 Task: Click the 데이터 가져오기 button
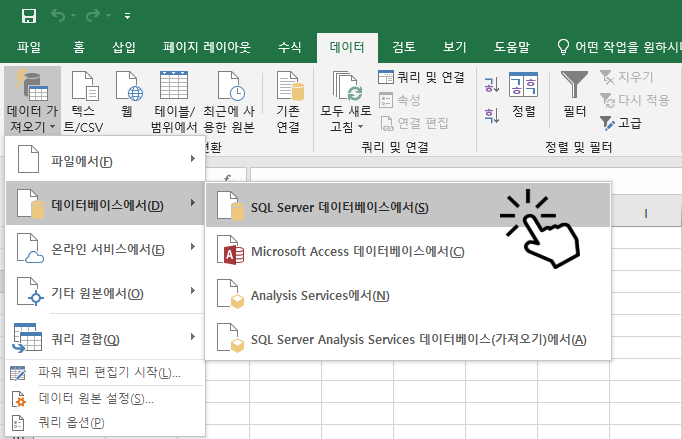pyautogui.click(x=33, y=100)
